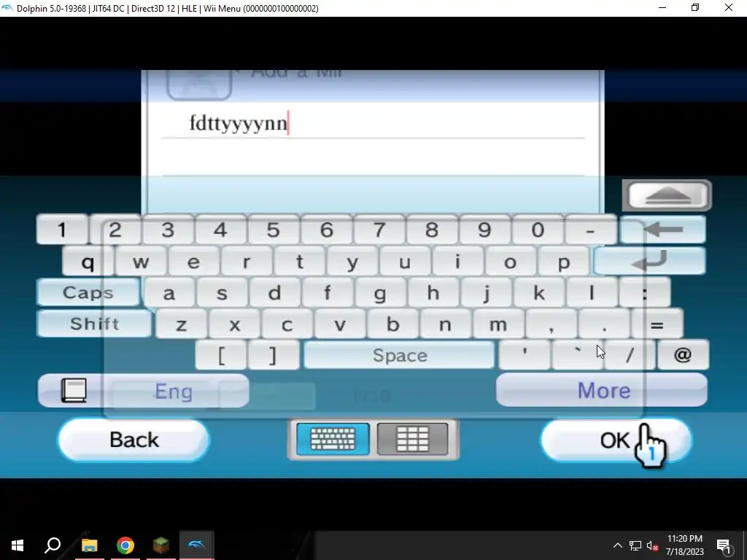Tap the y letter key
The height and width of the screenshot is (560, 747).
(x=352, y=262)
